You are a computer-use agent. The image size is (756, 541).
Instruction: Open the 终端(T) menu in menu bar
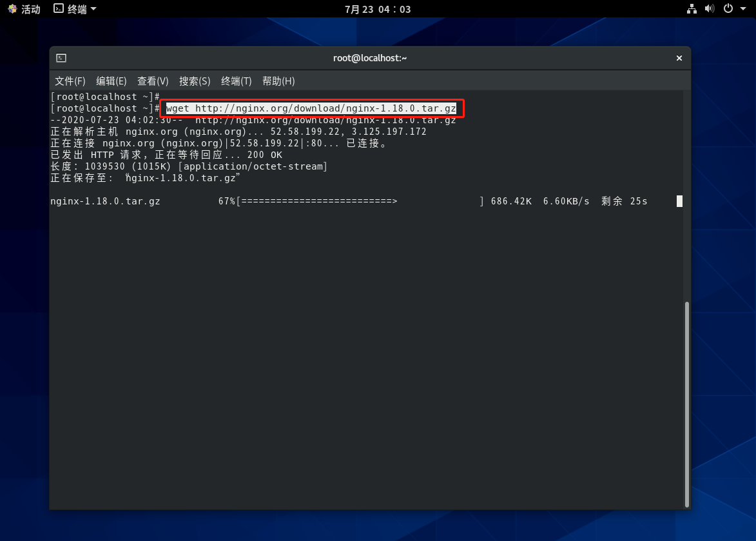[x=236, y=81]
